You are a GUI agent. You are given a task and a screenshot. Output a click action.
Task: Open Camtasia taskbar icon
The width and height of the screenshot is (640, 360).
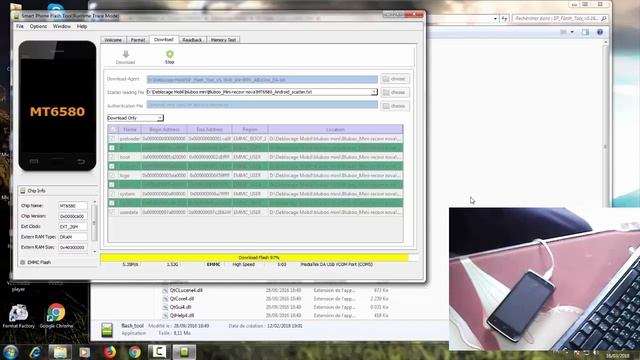coord(159,352)
